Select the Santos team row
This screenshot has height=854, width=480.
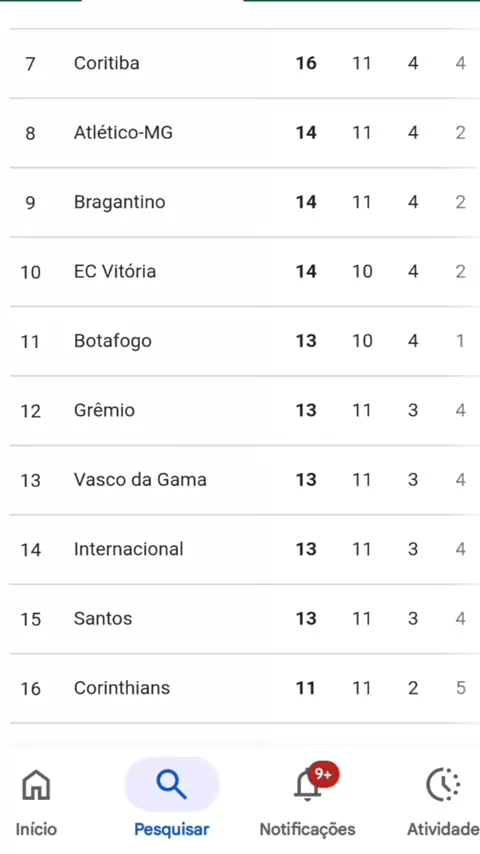pos(240,619)
